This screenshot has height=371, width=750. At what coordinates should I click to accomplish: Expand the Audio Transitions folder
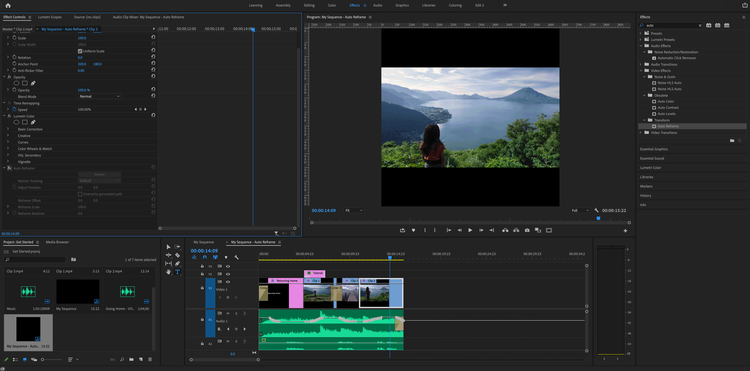click(x=641, y=64)
